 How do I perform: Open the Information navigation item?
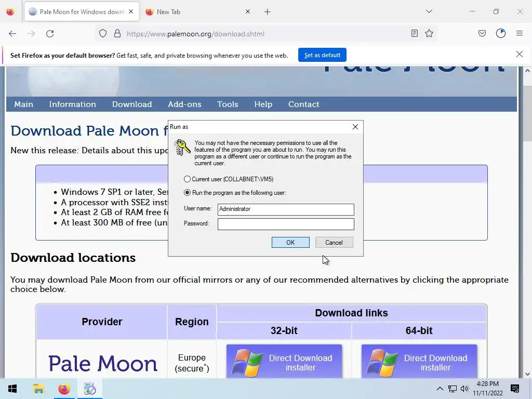click(72, 104)
